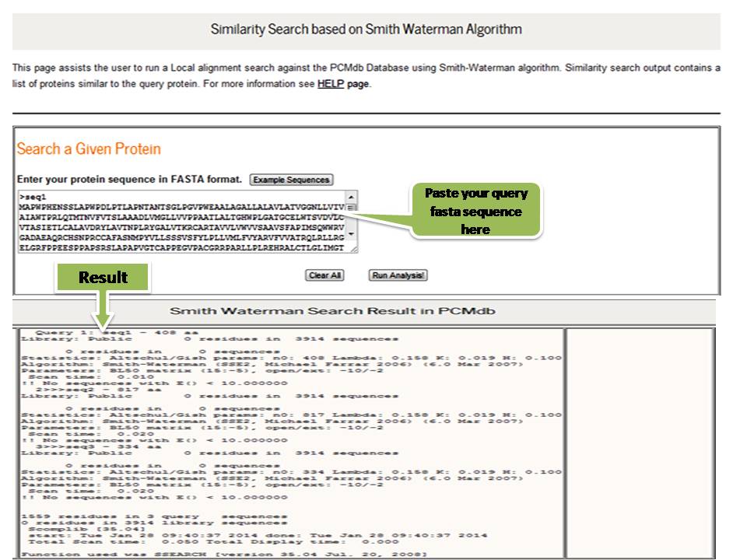
Task: Click the textarea resize handle corner
Action: coord(354,250)
